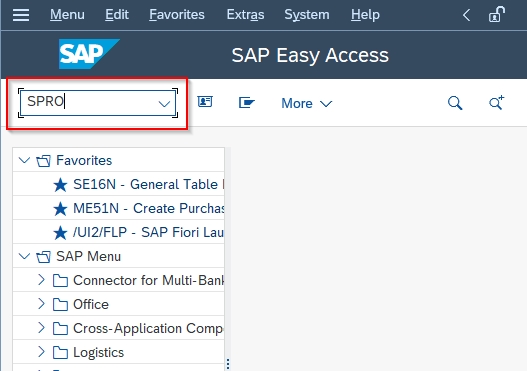Open the transaction code history dropdown

164,104
